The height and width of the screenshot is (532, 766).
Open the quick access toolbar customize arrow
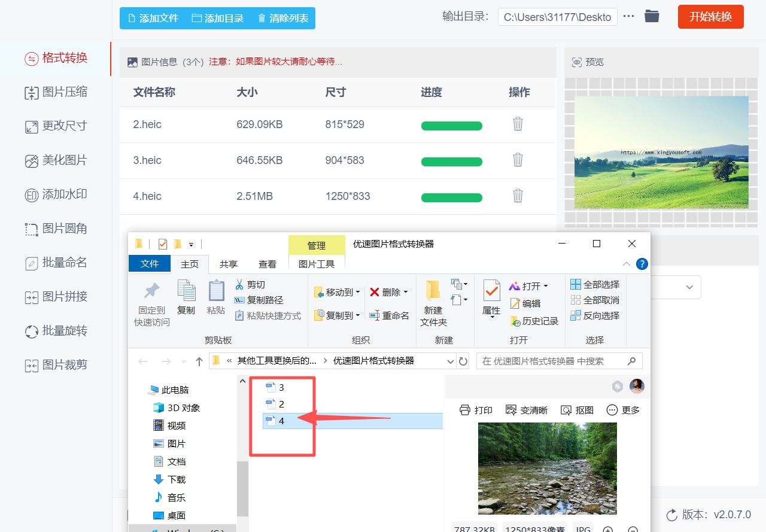coord(191,244)
